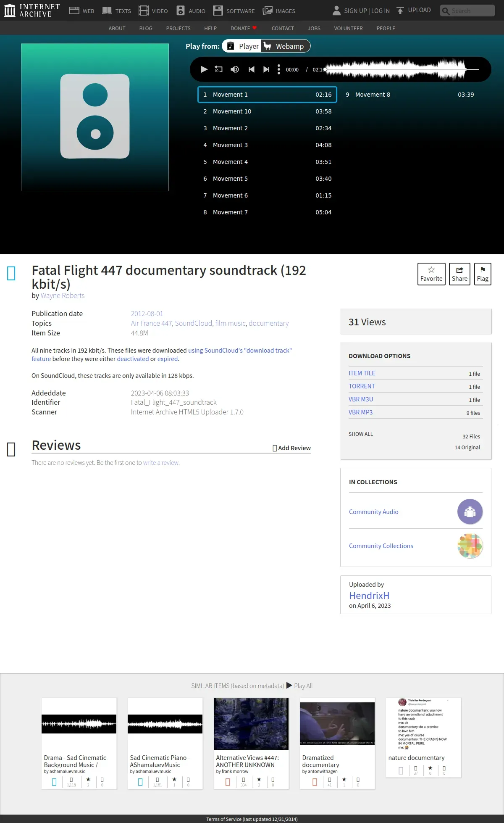Switch playback to Player mode
The image size is (504, 823).
(x=242, y=46)
